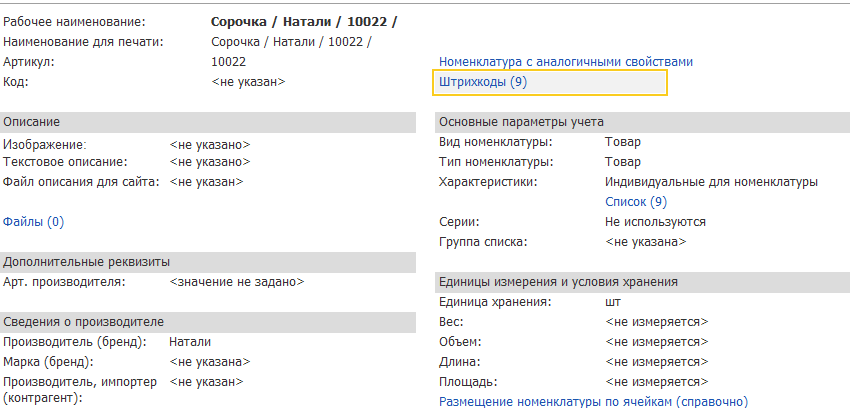Open Размещение номенклатуры по ячейкам link
Screen dimensions: 850x408
point(594,402)
